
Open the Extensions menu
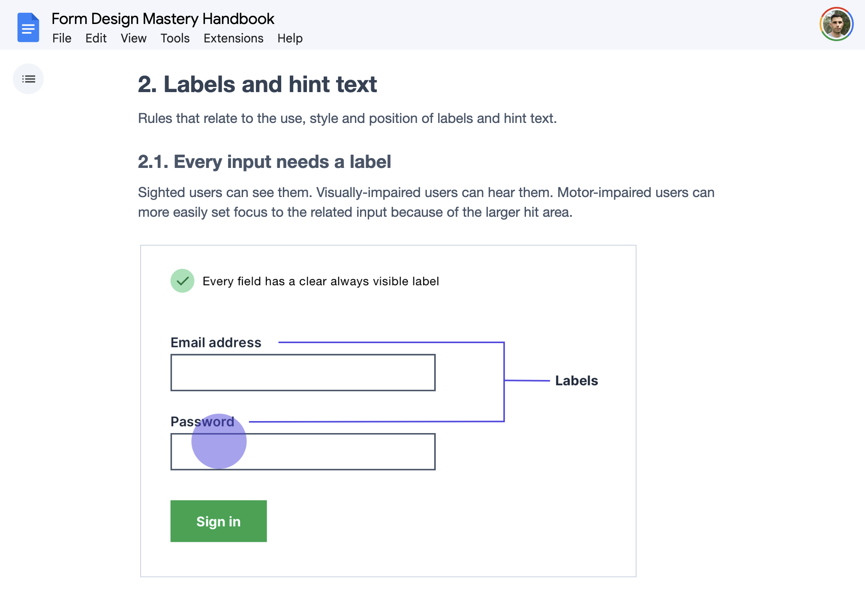point(233,38)
